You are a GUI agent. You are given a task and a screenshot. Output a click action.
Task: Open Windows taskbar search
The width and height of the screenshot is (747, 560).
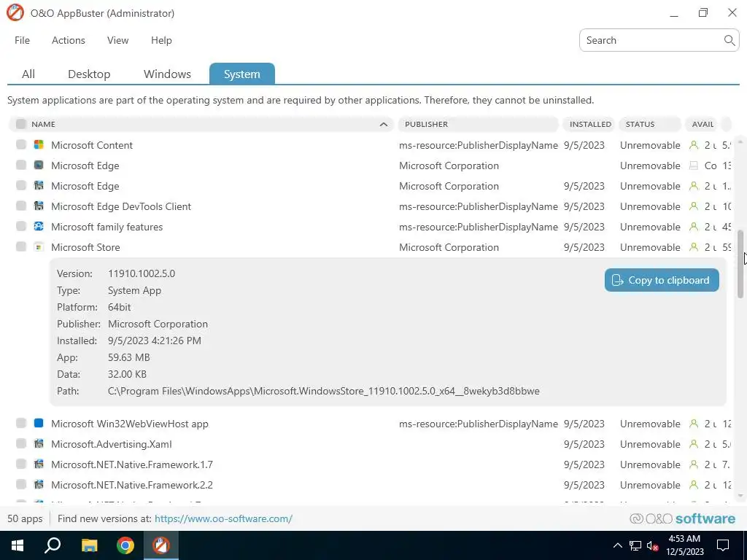(x=53, y=545)
